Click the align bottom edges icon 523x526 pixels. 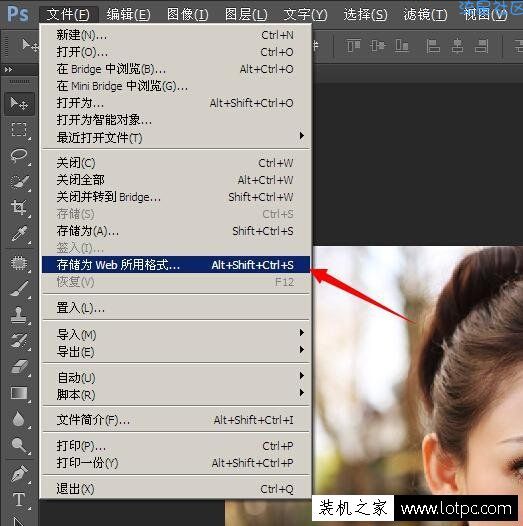(402, 46)
